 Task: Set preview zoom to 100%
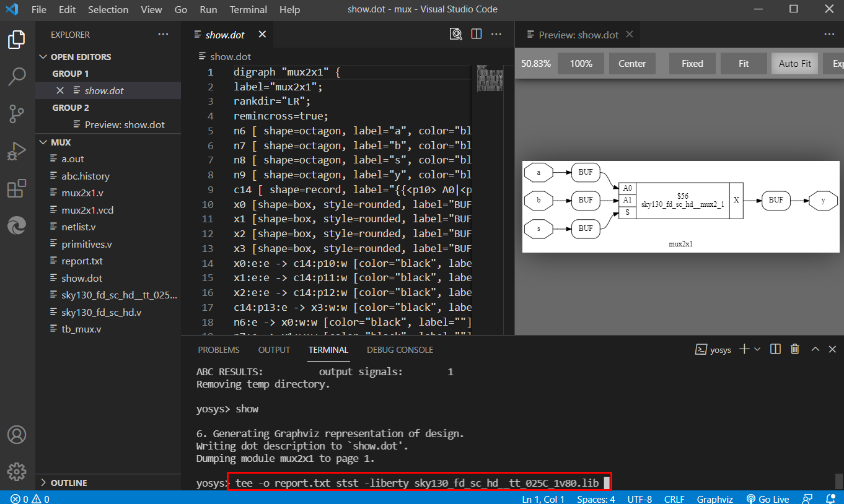(581, 63)
